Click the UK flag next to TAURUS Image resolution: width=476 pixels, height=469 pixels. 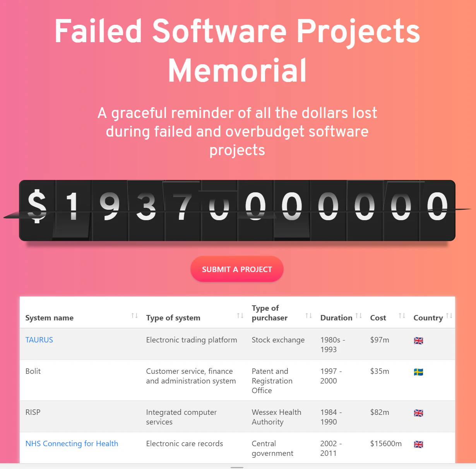[x=418, y=341]
